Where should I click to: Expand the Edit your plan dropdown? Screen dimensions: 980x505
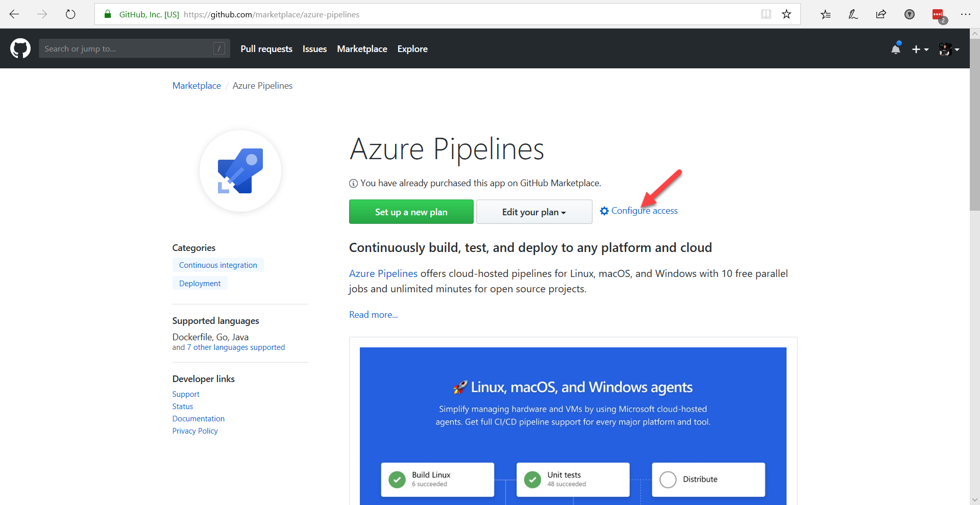534,212
